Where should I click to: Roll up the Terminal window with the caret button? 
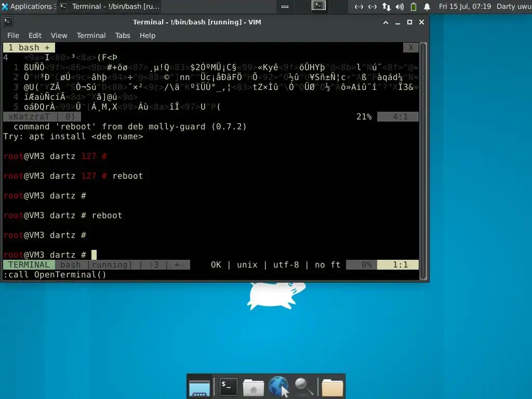[385, 22]
